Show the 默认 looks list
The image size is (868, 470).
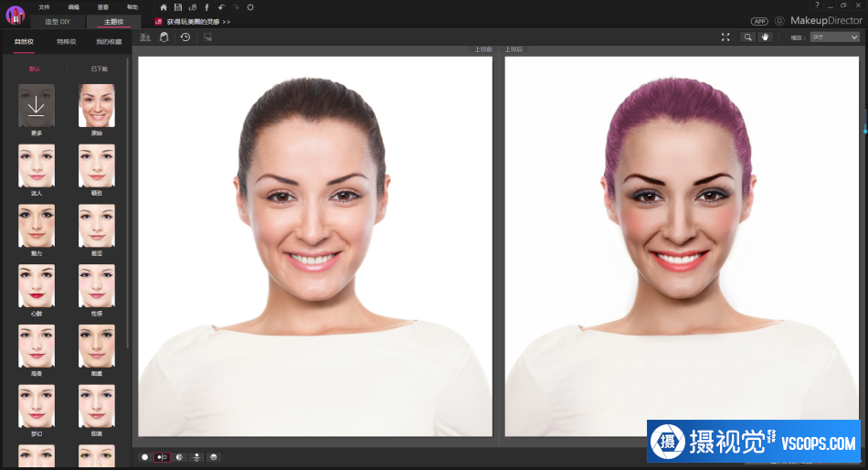(35, 69)
